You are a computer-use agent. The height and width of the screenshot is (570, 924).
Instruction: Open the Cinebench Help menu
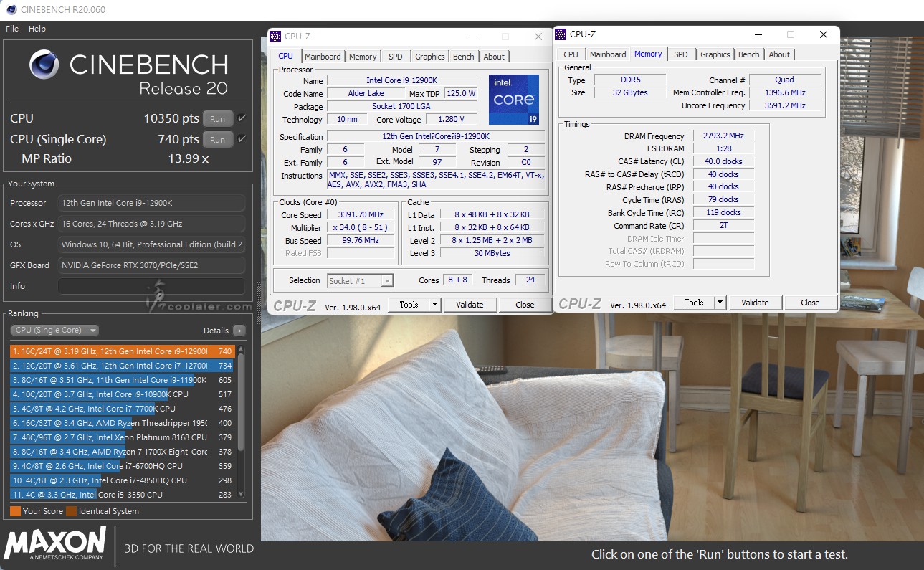(x=37, y=29)
